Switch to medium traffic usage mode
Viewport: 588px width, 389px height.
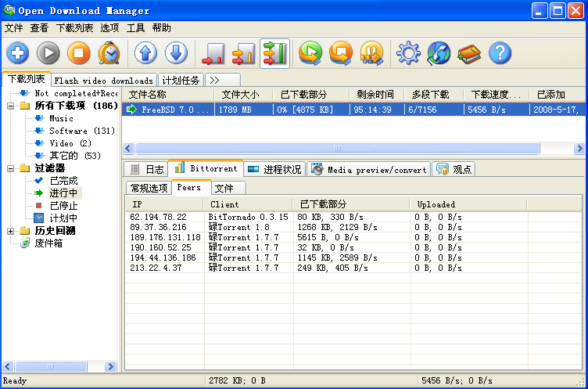pyautogui.click(x=244, y=53)
